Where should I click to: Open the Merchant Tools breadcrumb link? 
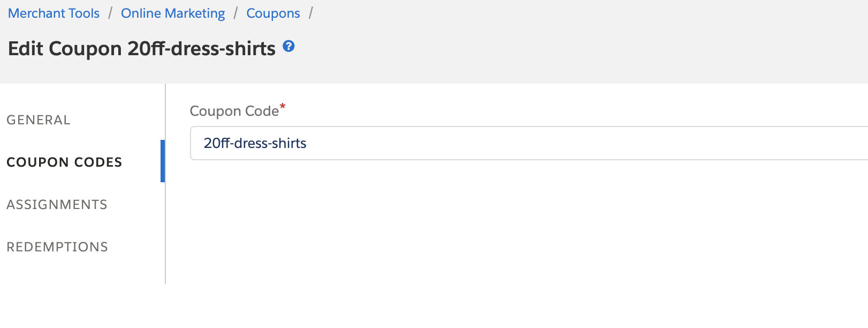tap(54, 13)
